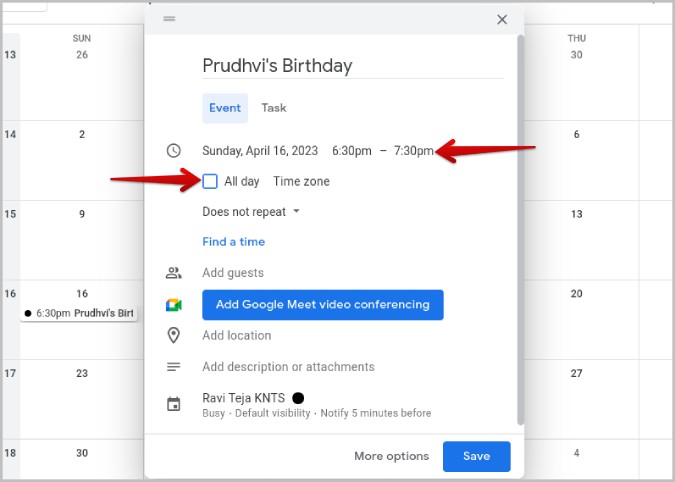675x482 pixels.
Task: Click week number 18
Action: click(10, 453)
